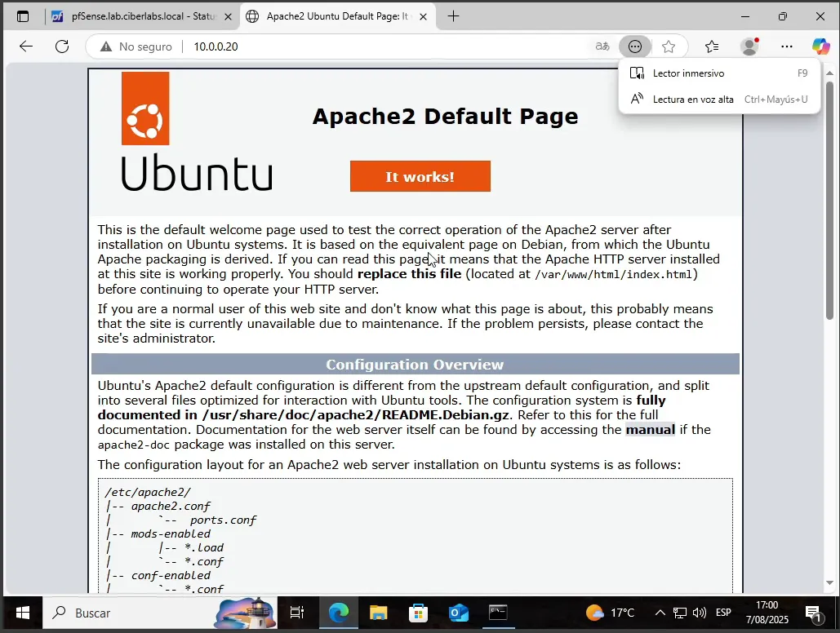Open the notification center icon
The image size is (840, 633).
(814, 613)
